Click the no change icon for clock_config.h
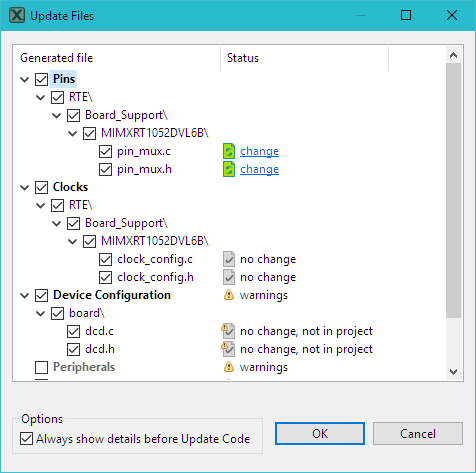The height and width of the screenshot is (473, 476). [229, 277]
